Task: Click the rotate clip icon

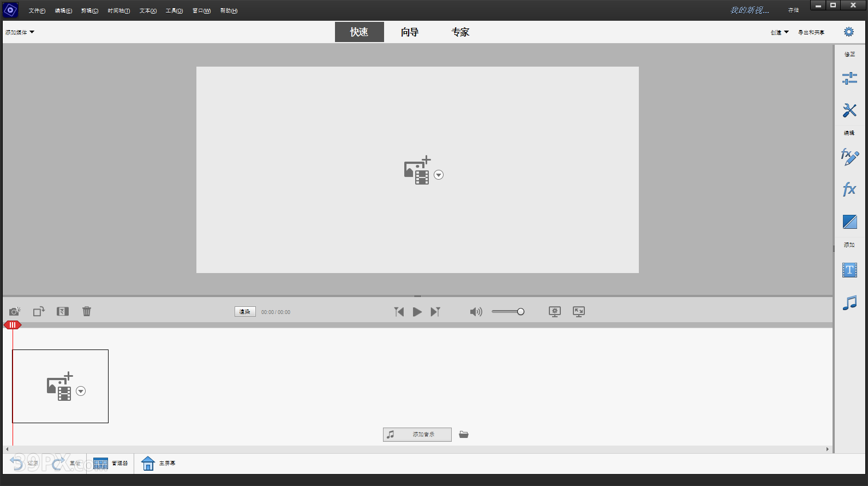Action: 39,311
